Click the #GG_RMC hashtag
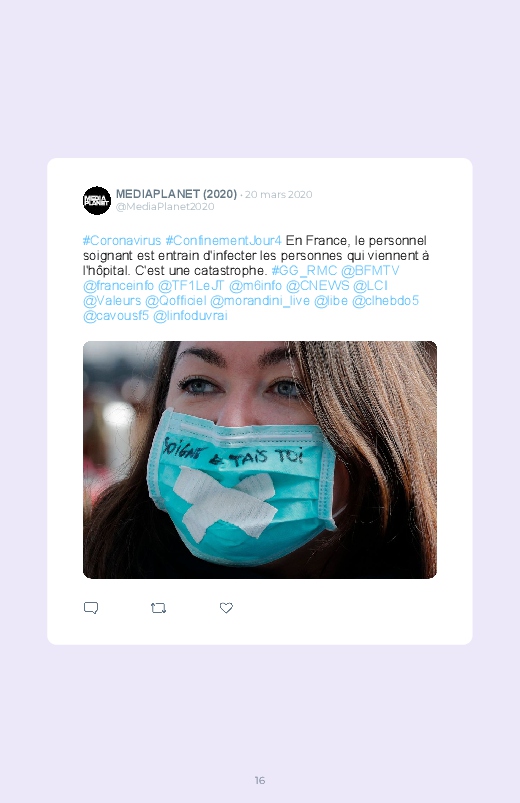This screenshot has height=803, width=520. click(x=304, y=271)
